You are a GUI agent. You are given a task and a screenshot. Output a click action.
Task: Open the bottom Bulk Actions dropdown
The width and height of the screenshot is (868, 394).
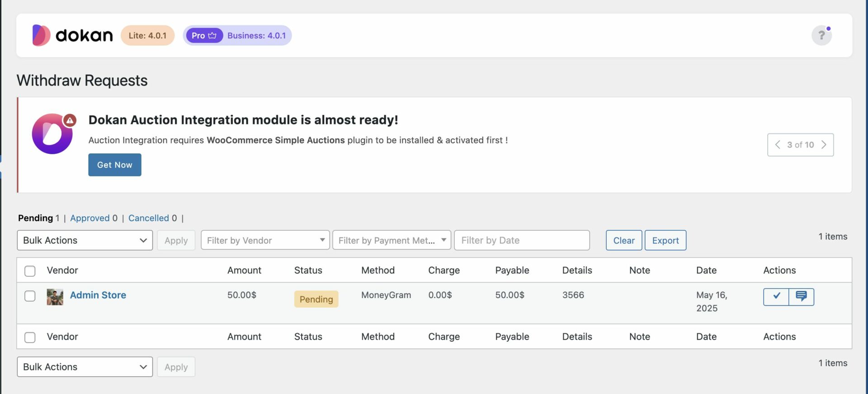point(85,367)
